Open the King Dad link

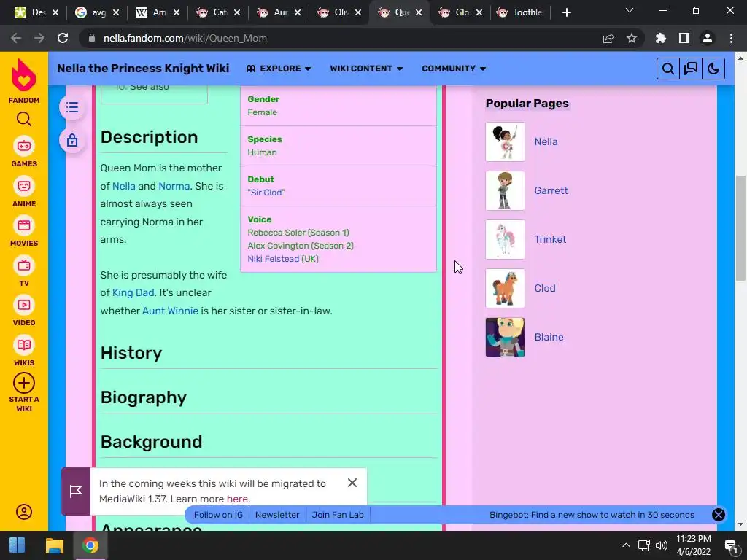(133, 293)
